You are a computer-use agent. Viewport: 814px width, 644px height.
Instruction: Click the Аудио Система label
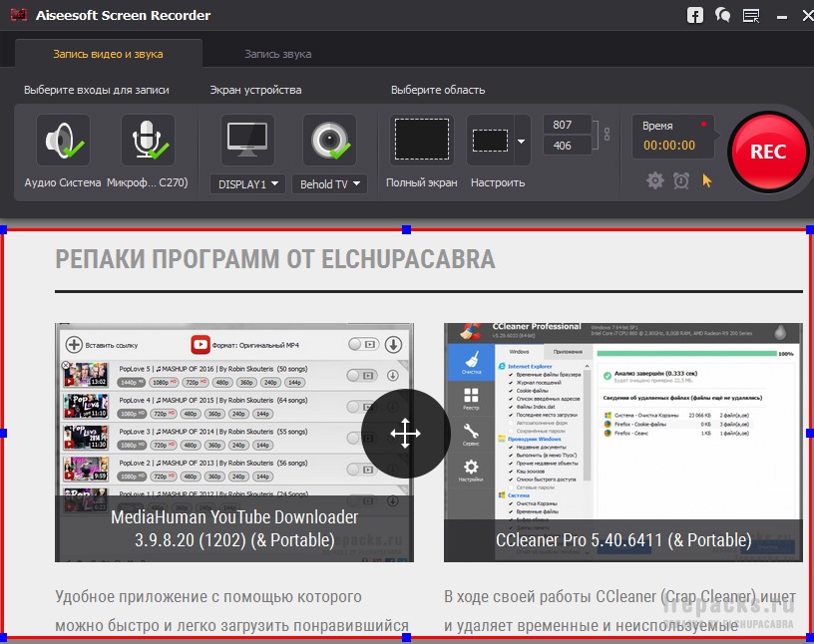click(62, 182)
